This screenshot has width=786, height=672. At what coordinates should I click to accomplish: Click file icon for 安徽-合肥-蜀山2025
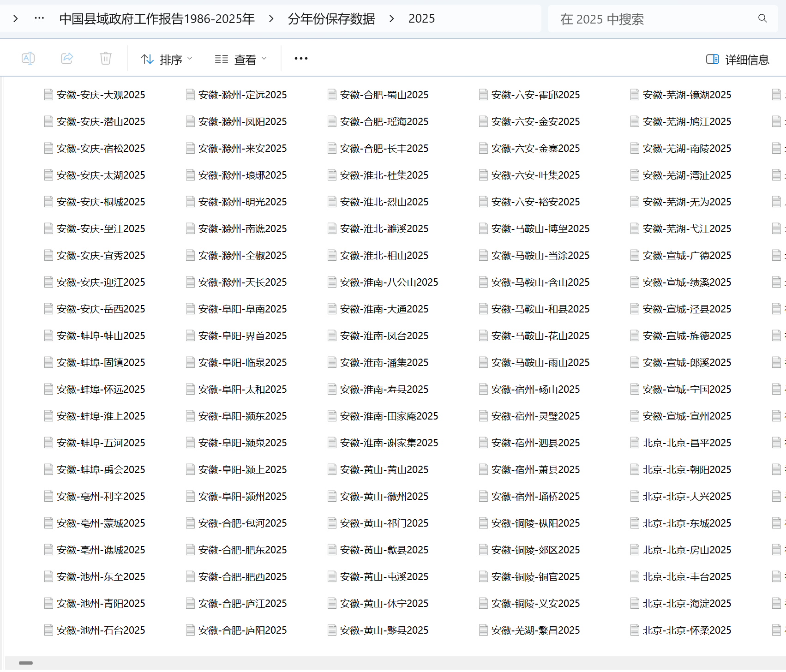332,95
